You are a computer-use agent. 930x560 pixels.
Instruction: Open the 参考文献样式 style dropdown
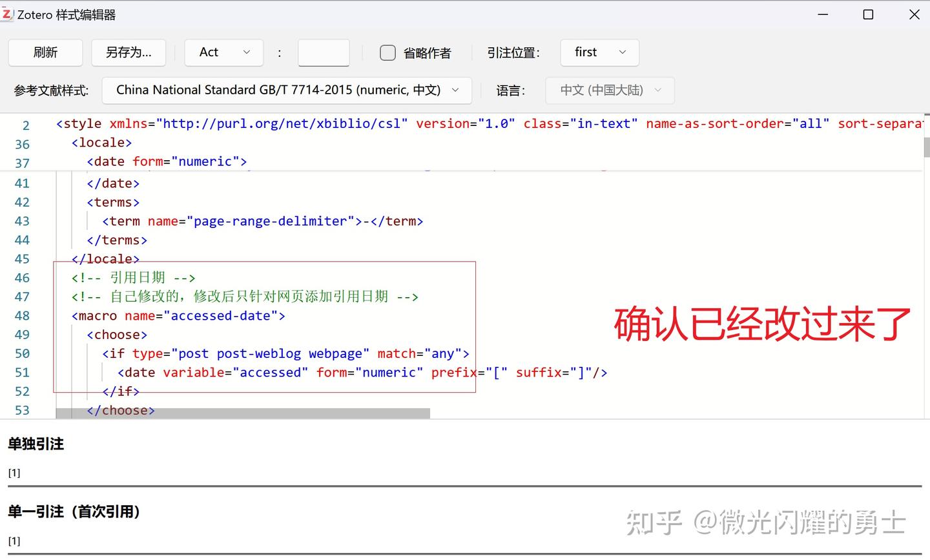287,90
